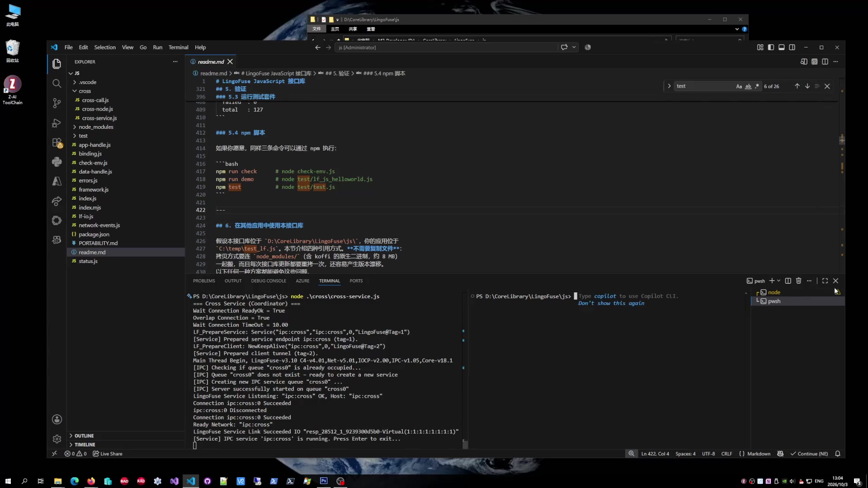Kill the terminal with trash icon
This screenshot has height=488, width=868.
798,281
